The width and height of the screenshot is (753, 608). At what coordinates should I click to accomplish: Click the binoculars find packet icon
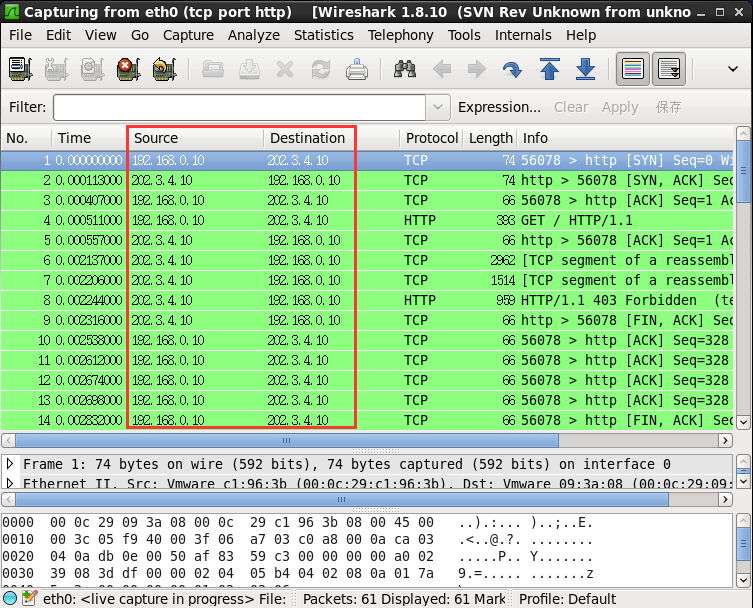(x=405, y=69)
